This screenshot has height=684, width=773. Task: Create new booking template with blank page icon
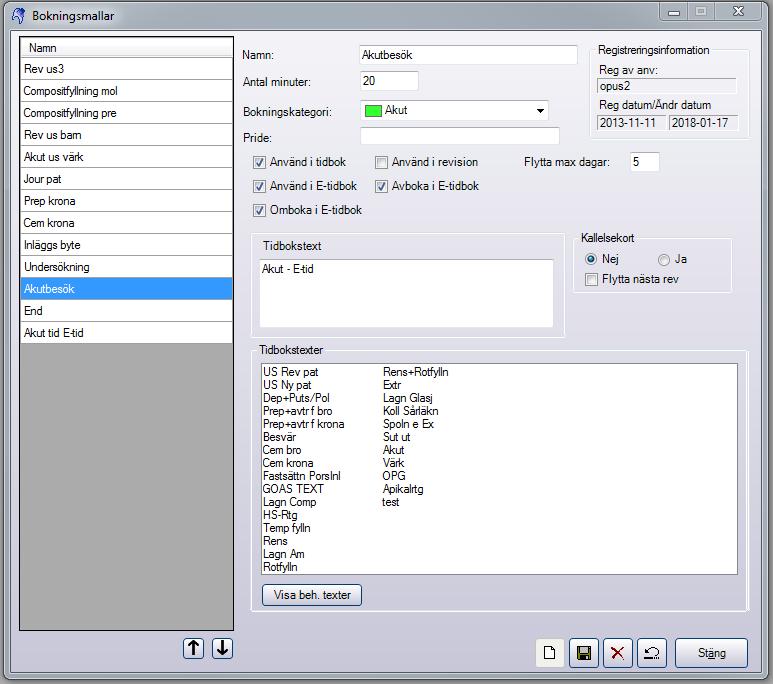(550, 653)
